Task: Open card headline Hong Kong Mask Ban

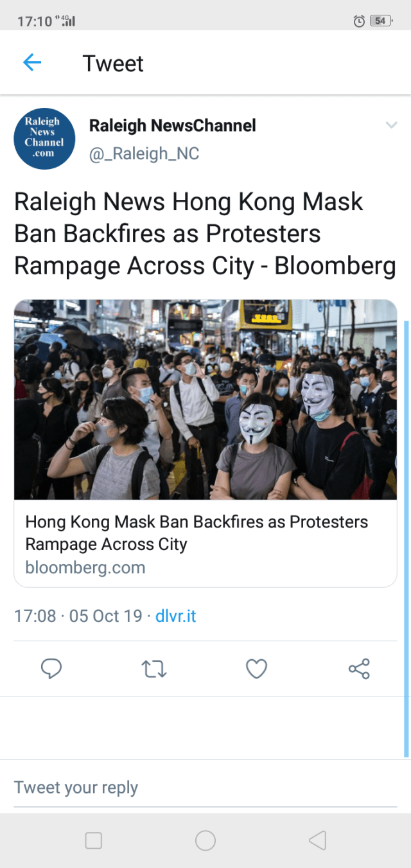Action: [x=197, y=533]
